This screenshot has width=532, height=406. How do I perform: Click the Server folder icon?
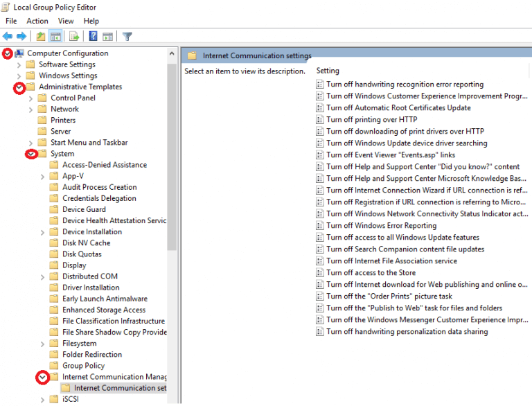coord(42,132)
